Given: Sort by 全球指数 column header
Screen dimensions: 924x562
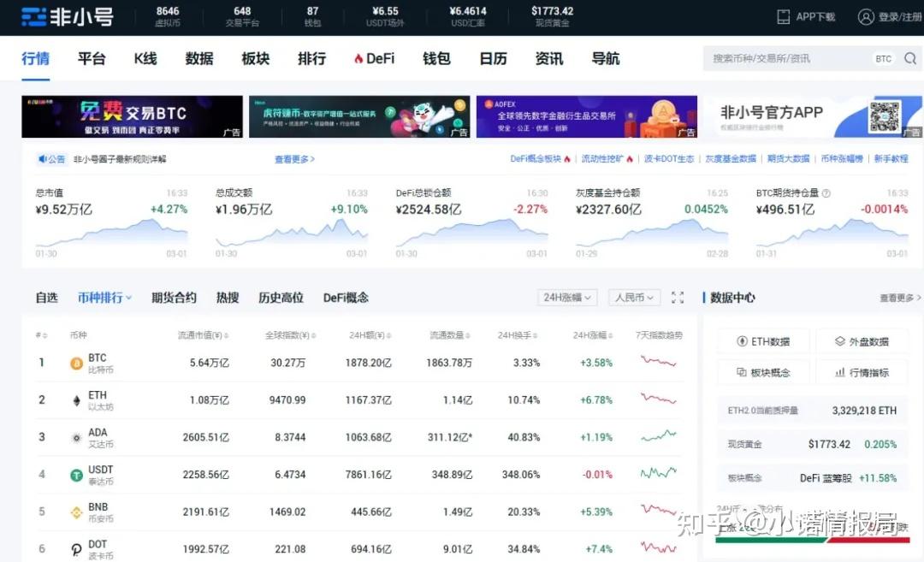Looking at the screenshot, I should point(290,335).
